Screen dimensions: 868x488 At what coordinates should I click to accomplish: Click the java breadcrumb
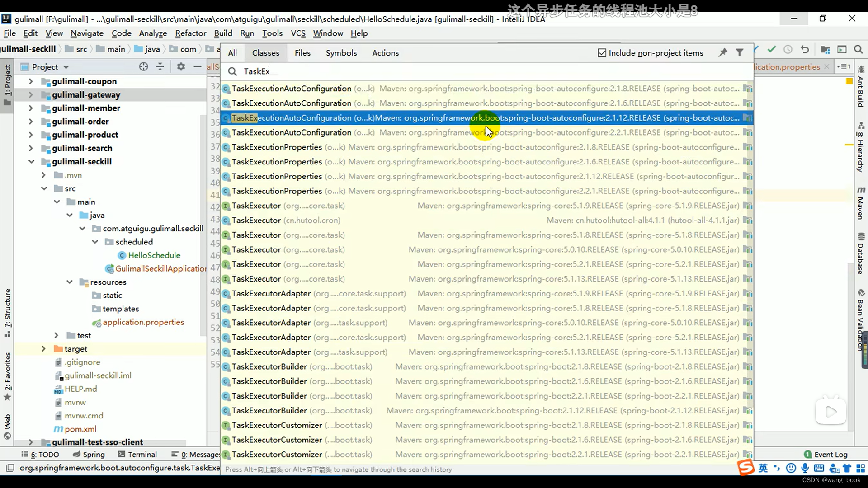coord(147,49)
